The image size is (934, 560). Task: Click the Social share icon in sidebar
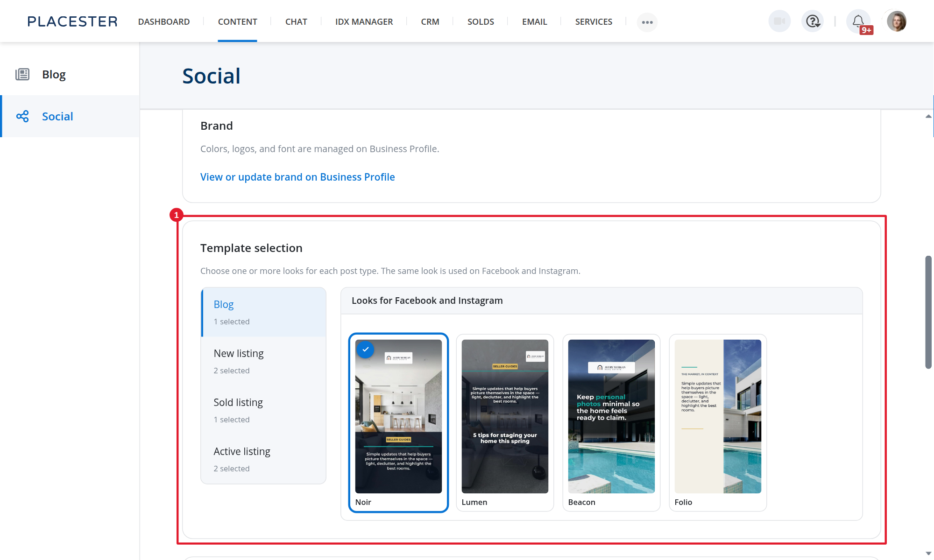coord(22,116)
